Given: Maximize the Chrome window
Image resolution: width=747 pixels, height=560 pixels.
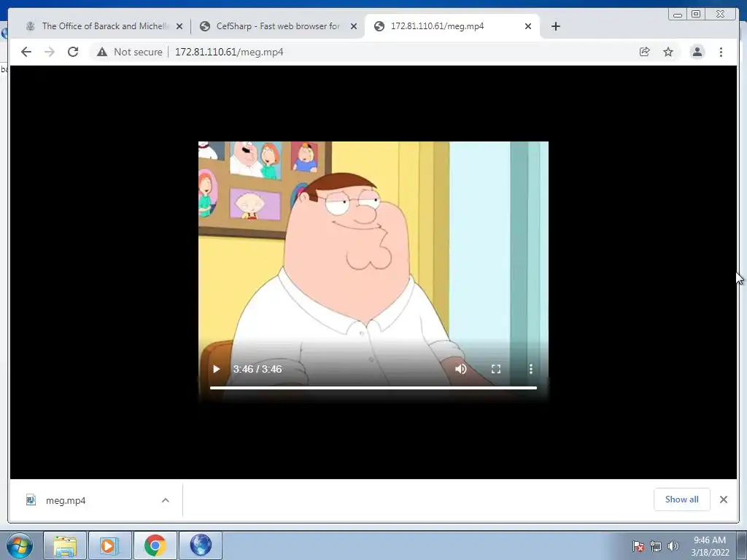Looking at the screenshot, I should coord(696,15).
